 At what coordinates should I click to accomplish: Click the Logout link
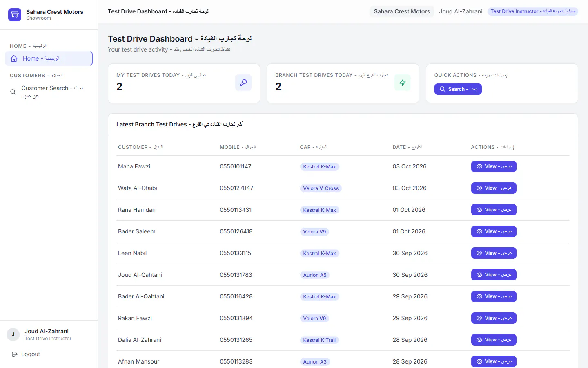pyautogui.click(x=26, y=354)
